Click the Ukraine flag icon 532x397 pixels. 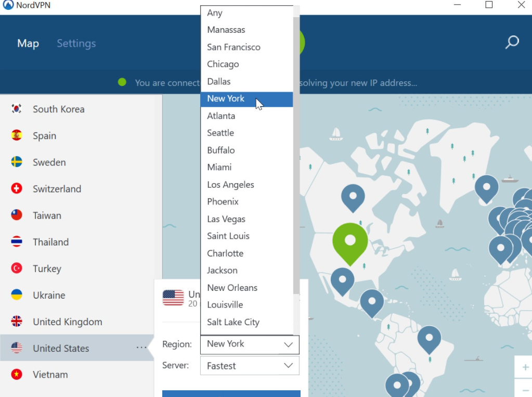tap(17, 295)
